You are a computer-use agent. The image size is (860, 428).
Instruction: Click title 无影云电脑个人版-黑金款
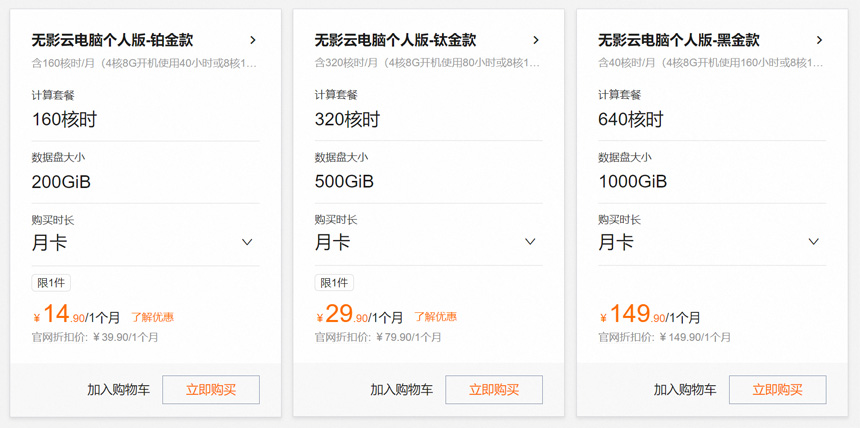678,40
